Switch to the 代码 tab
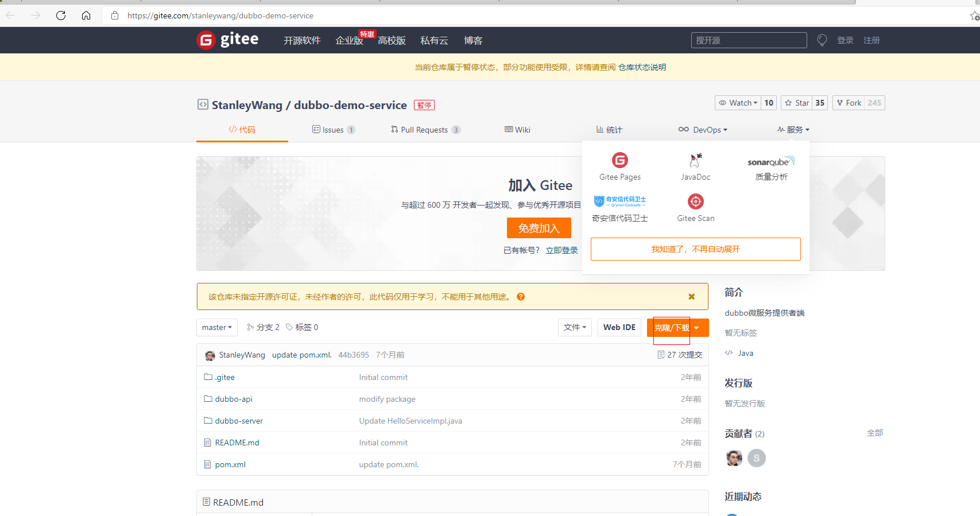980x516 pixels. tap(242, 130)
